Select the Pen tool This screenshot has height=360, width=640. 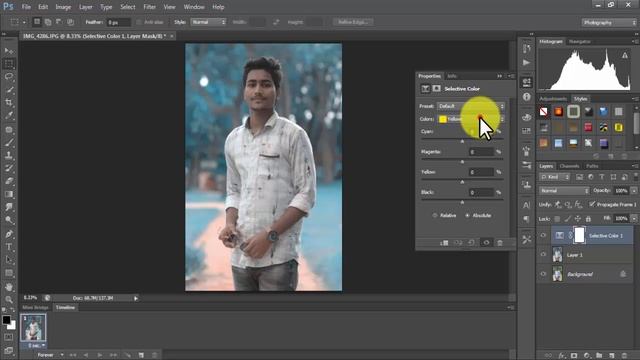9,234
